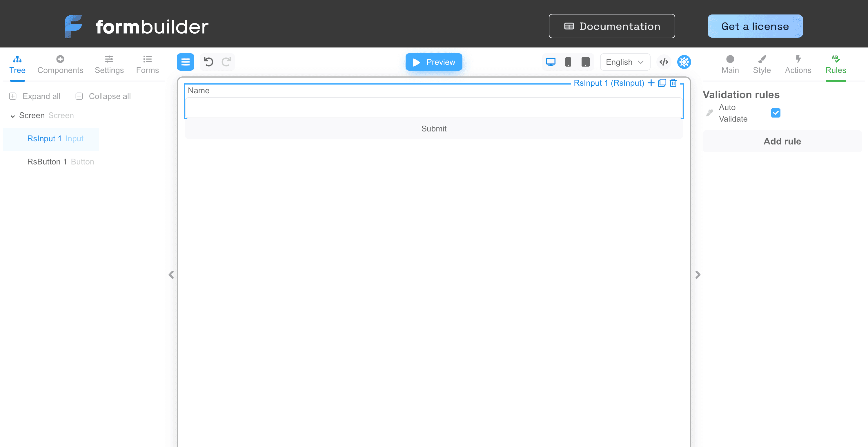Clone RsInput 1 with duplicate icon
Viewport: 868px width, 447px height.
662,83
